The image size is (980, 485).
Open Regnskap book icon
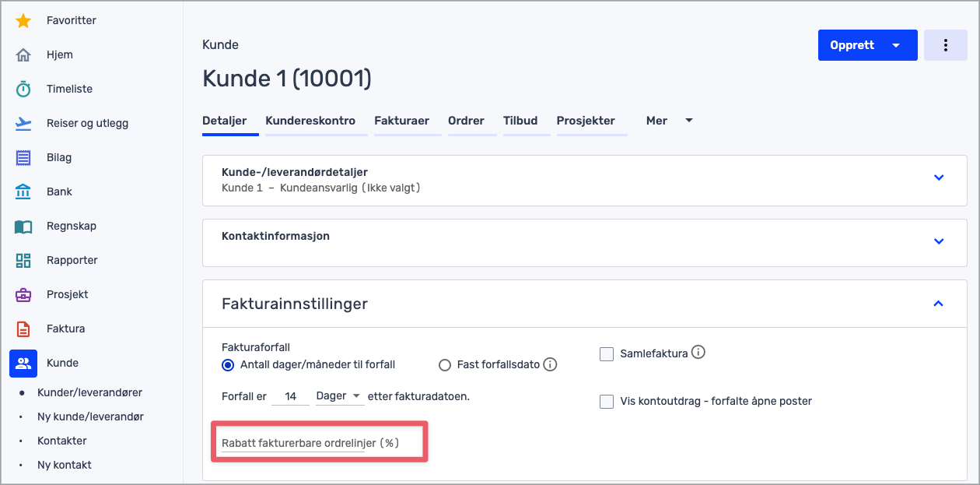[23, 227]
